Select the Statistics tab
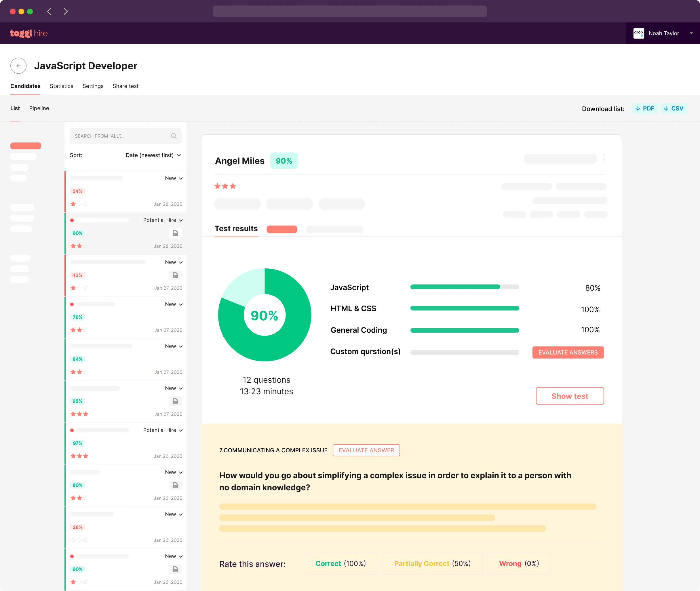 tap(62, 86)
